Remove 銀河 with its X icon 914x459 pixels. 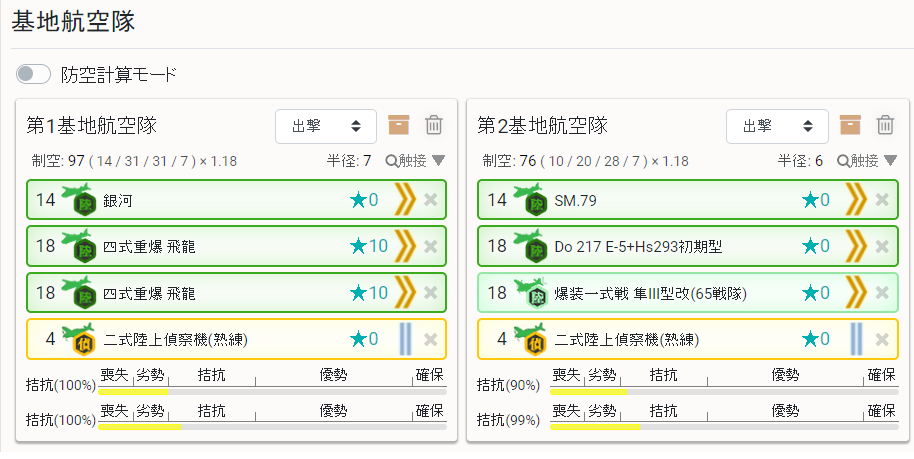[431, 200]
